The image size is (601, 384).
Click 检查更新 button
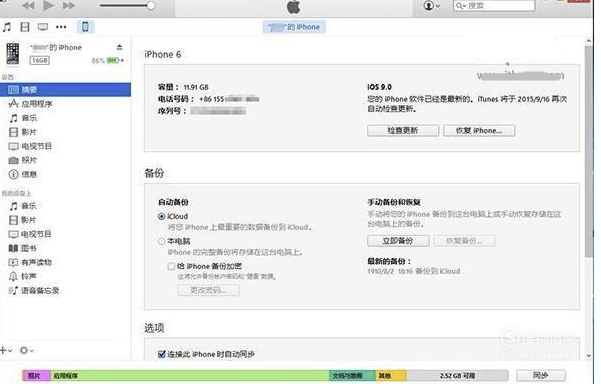tap(403, 131)
